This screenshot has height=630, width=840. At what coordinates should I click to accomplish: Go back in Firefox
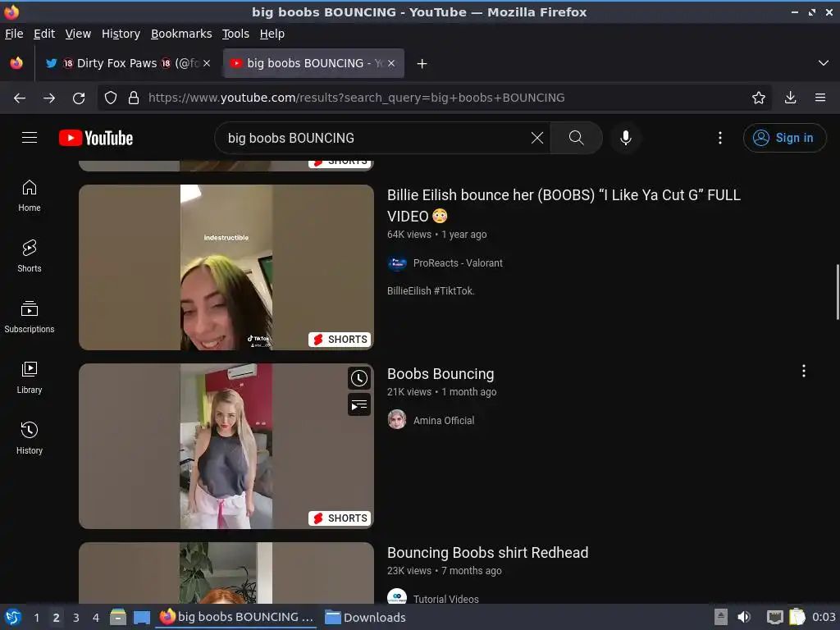20,98
